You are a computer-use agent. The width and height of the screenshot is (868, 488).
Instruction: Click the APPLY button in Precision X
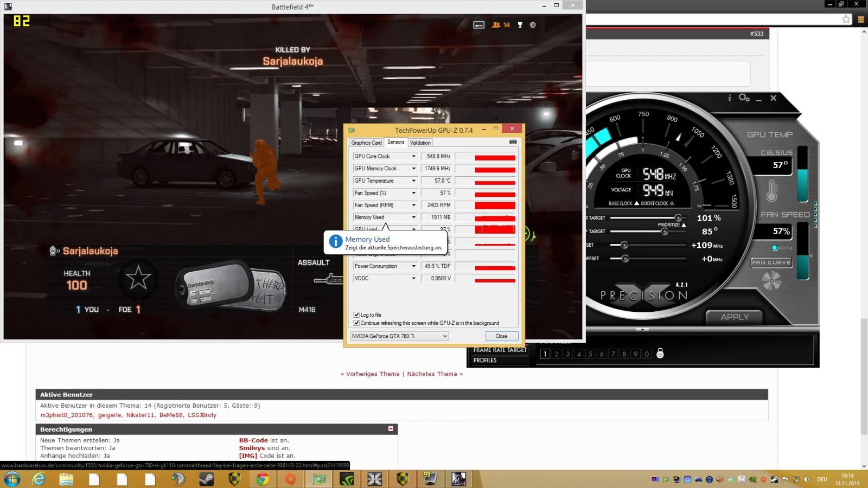coord(735,317)
